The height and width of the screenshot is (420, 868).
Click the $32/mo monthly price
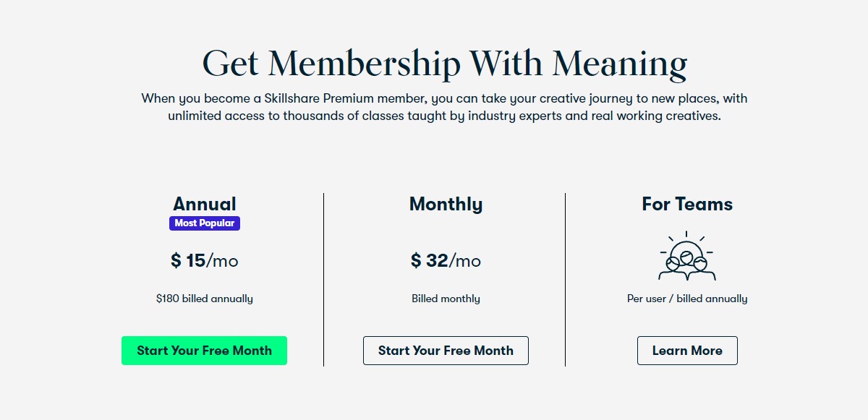click(446, 260)
